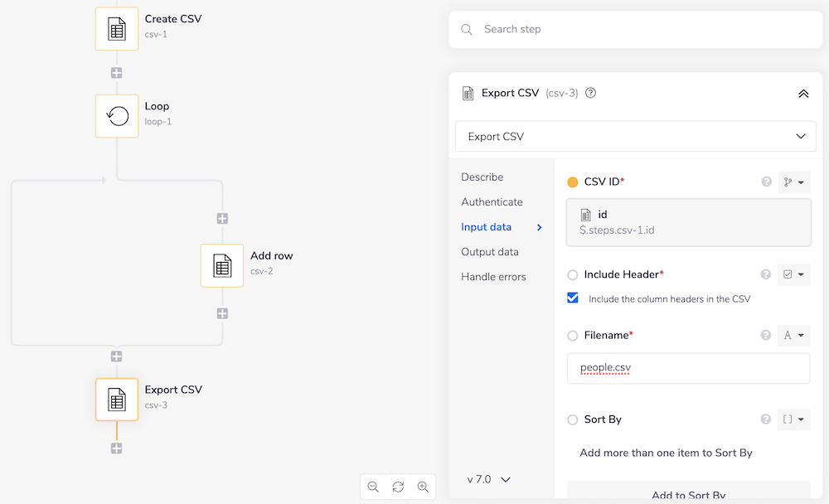
Task: Select the Loop step icon
Action: pyautogui.click(x=117, y=116)
